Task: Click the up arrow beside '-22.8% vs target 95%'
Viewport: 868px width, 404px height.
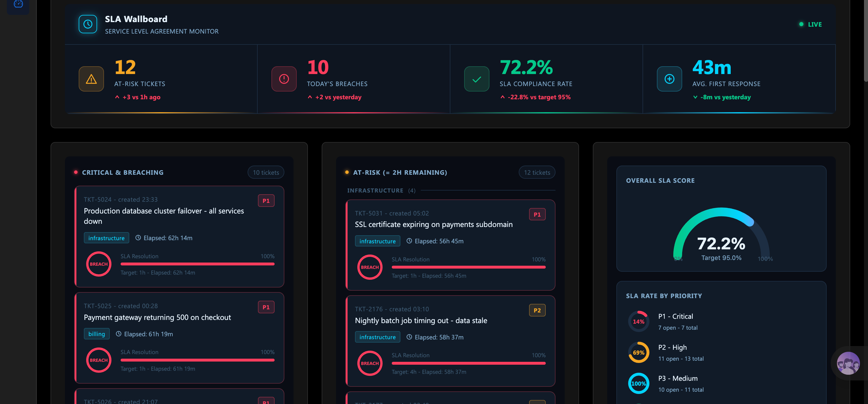Action: pyautogui.click(x=503, y=97)
